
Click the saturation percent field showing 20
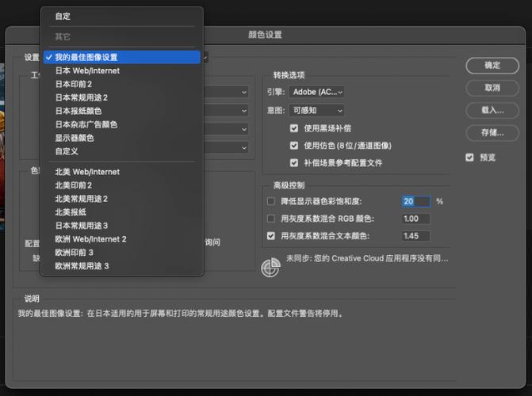point(416,201)
